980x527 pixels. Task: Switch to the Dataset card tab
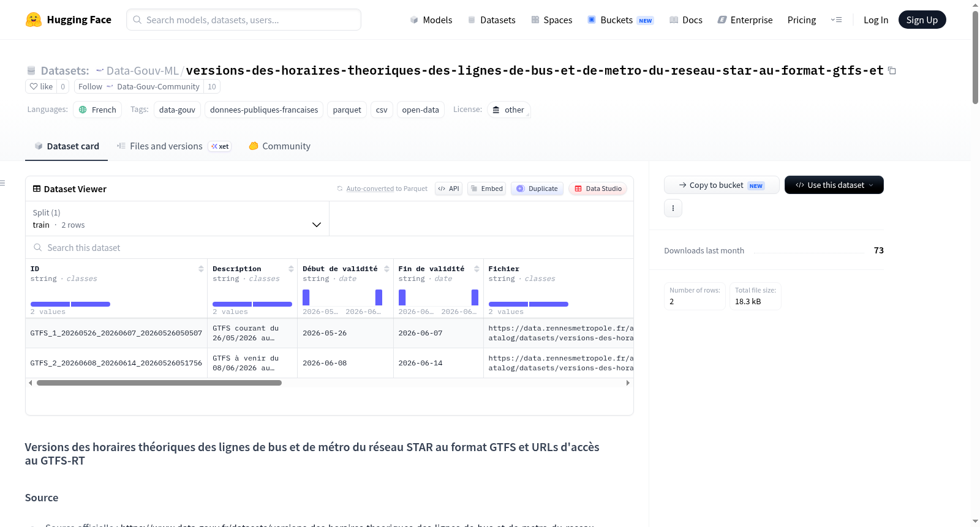(66, 146)
